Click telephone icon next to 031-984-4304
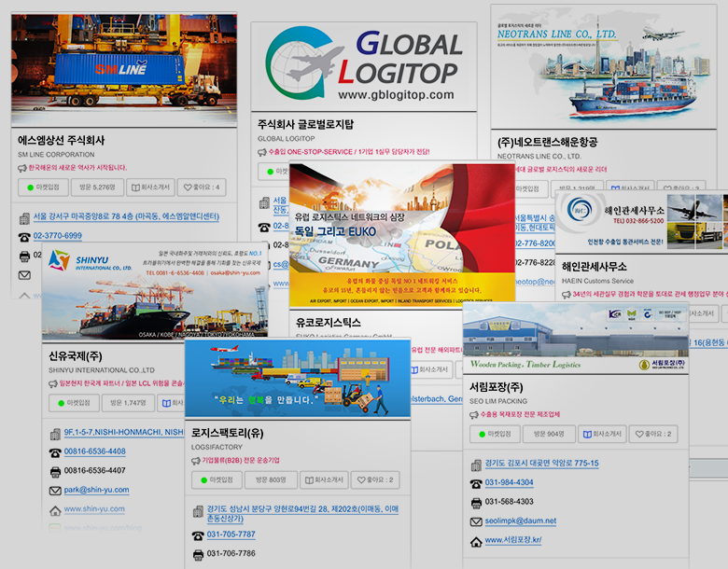Viewport: 728px width, 569px height. [x=476, y=483]
